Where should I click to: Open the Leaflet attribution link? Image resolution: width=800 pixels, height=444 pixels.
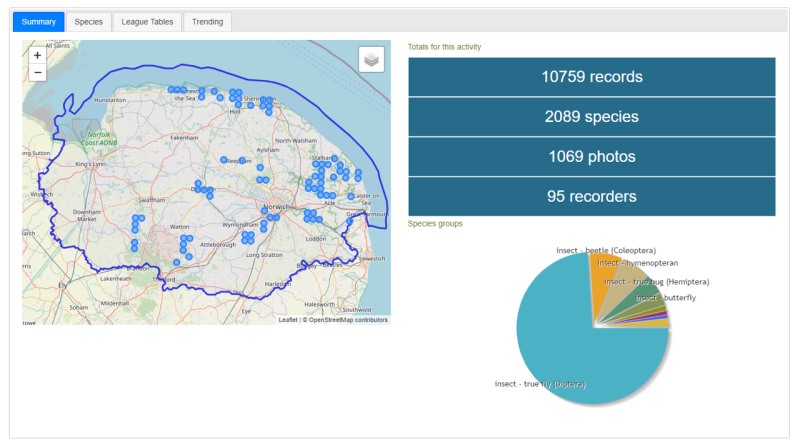coord(287,320)
